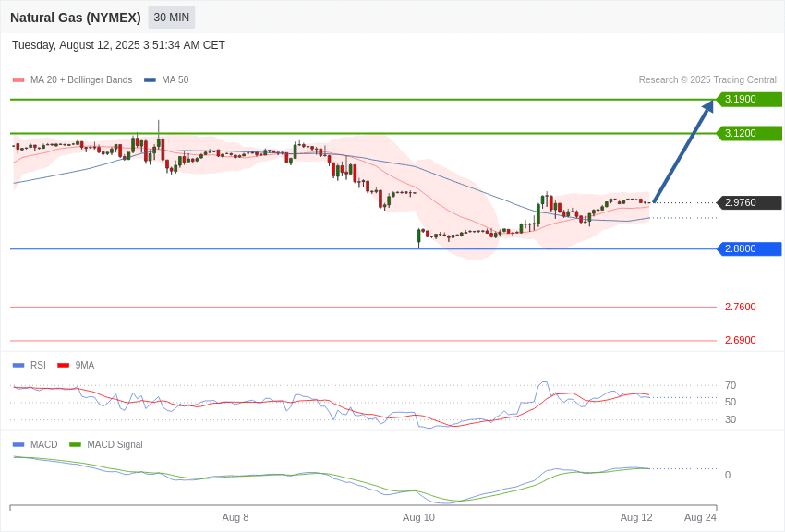Click the 'MACD' legend label
This screenshot has width=785, height=532.
(44, 445)
